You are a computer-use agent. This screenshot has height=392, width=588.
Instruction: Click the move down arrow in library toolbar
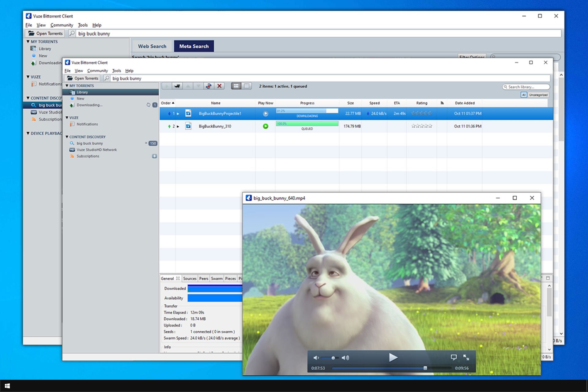pos(198,86)
